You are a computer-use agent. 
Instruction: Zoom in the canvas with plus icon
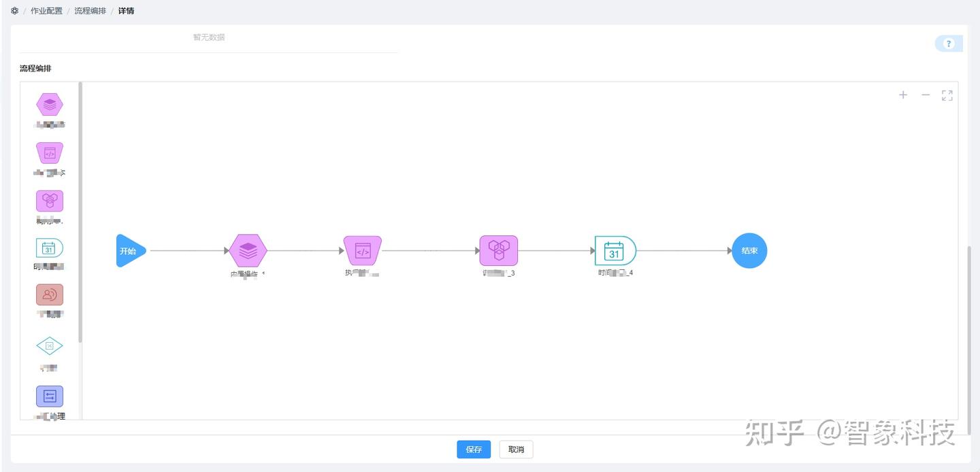pyautogui.click(x=903, y=95)
